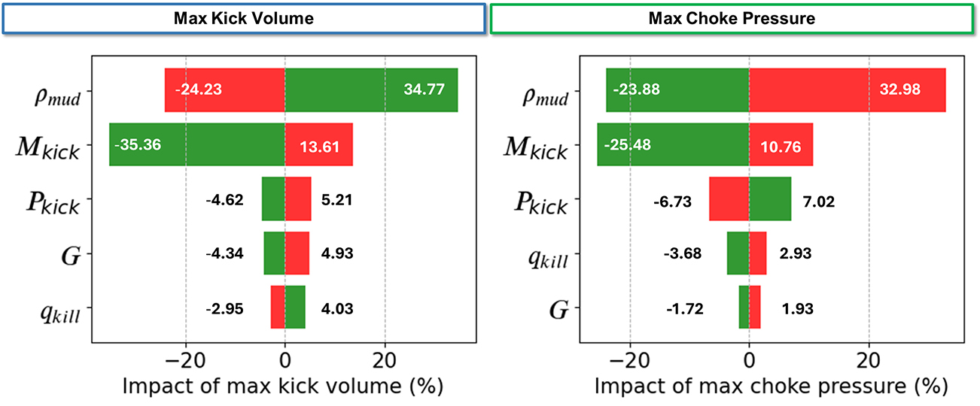
Task: Click the green 34.77 bar in kick volume chart
Action: coord(370,89)
